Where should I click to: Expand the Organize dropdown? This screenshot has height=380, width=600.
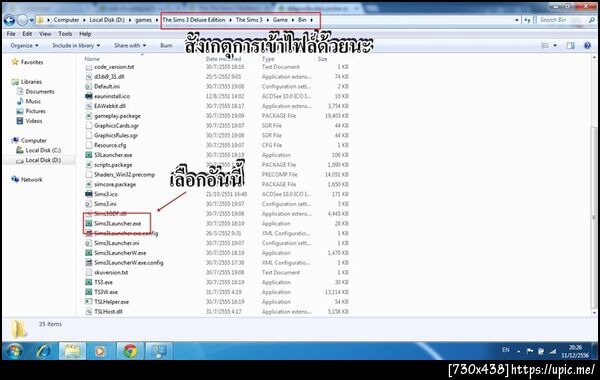[x=24, y=46]
